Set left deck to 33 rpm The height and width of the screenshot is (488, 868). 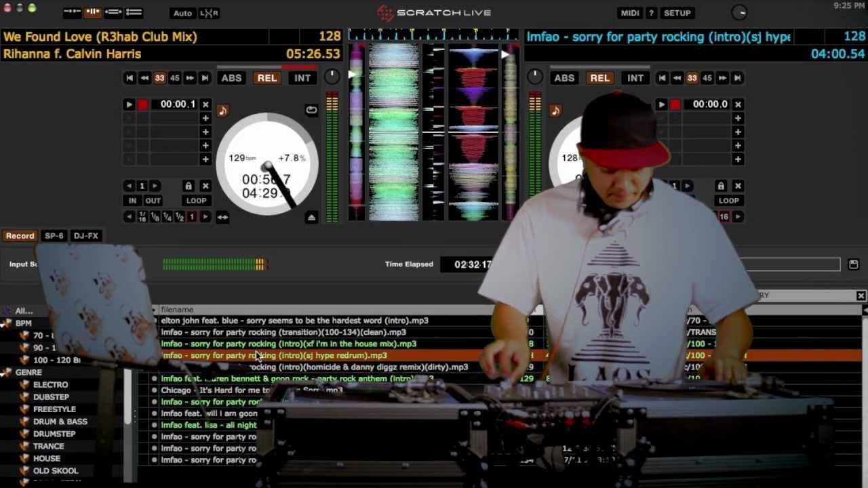click(159, 78)
